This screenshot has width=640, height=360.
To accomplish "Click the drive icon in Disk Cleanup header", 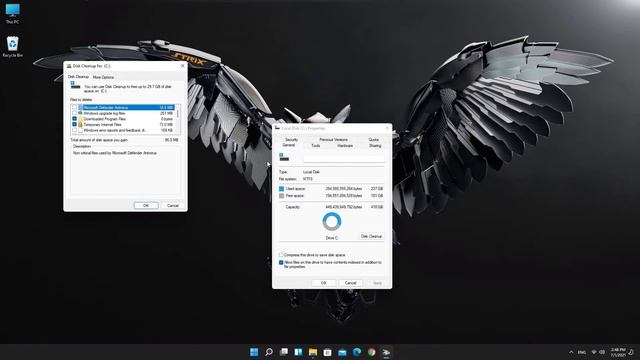I will tap(75, 85).
